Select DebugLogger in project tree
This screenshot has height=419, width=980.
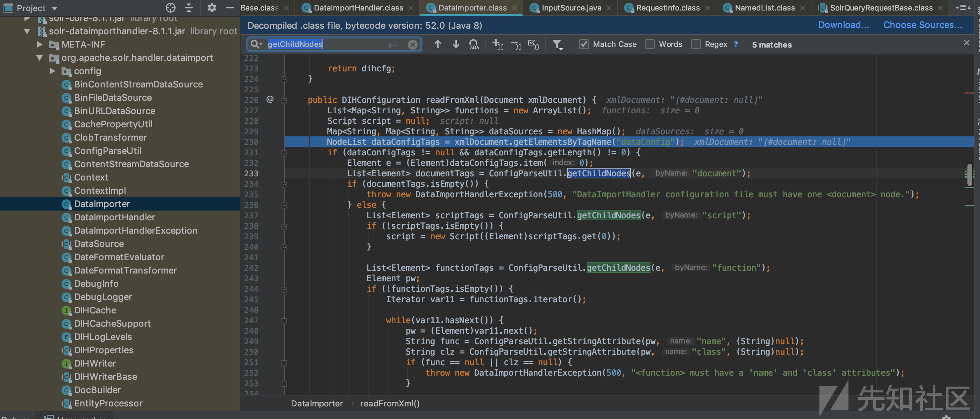pos(103,297)
